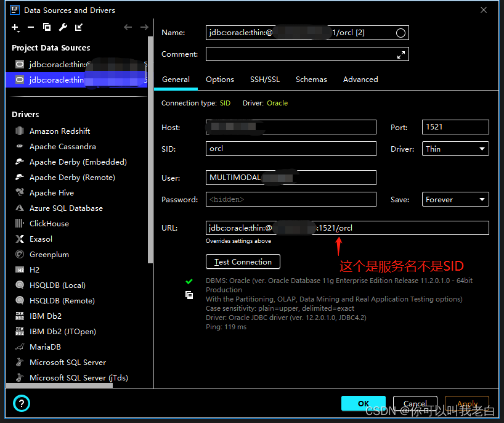This screenshot has height=423, width=504.
Task: Remove selected data source with minus icon
Action: click(x=31, y=27)
